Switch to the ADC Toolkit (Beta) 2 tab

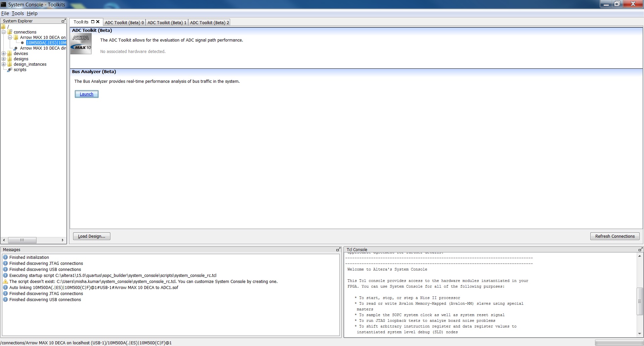[210, 22]
